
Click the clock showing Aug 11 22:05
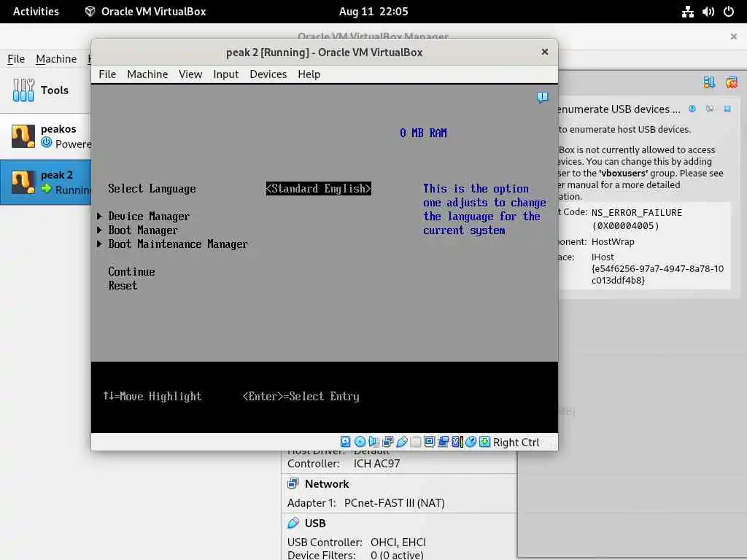pyautogui.click(x=373, y=12)
